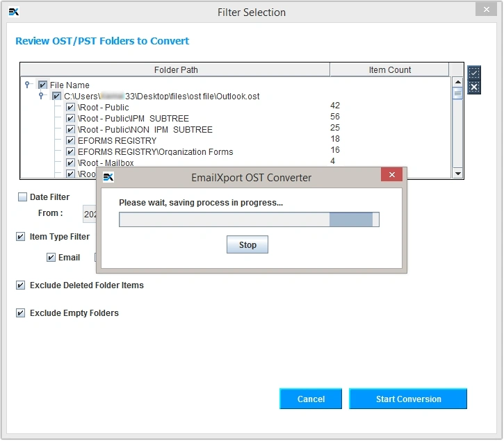This screenshot has width=504, height=441.
Task: Enable the Date Filter checkbox
Action: 22,197
